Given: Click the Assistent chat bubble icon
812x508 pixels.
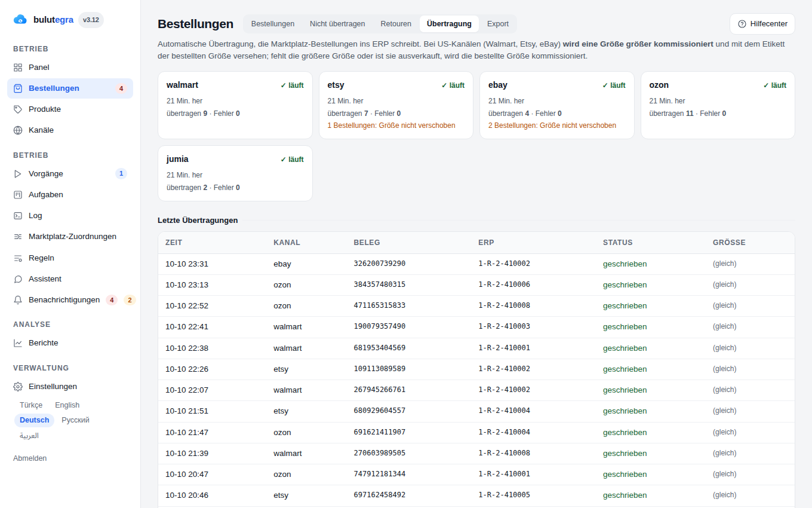Looking at the screenshot, I should point(18,279).
